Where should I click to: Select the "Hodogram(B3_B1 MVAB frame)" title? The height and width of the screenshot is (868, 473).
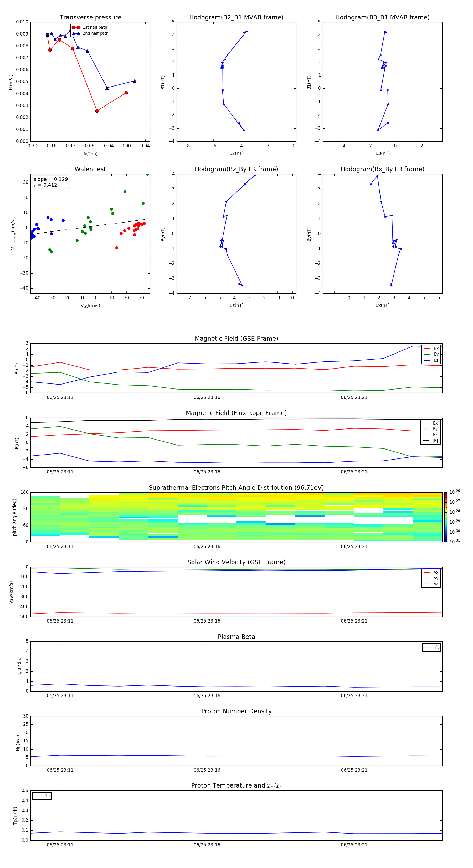click(x=382, y=18)
